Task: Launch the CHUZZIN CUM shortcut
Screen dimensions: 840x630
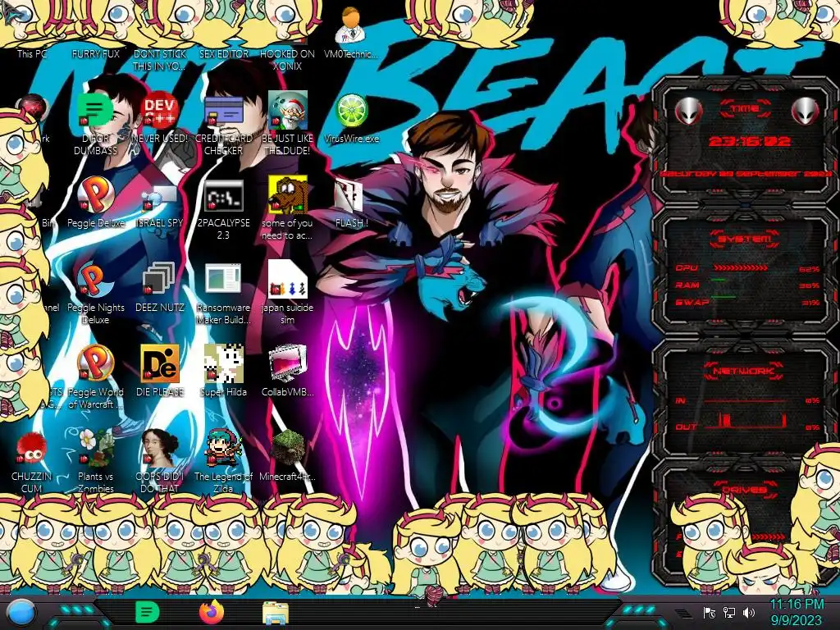Action: (31, 462)
